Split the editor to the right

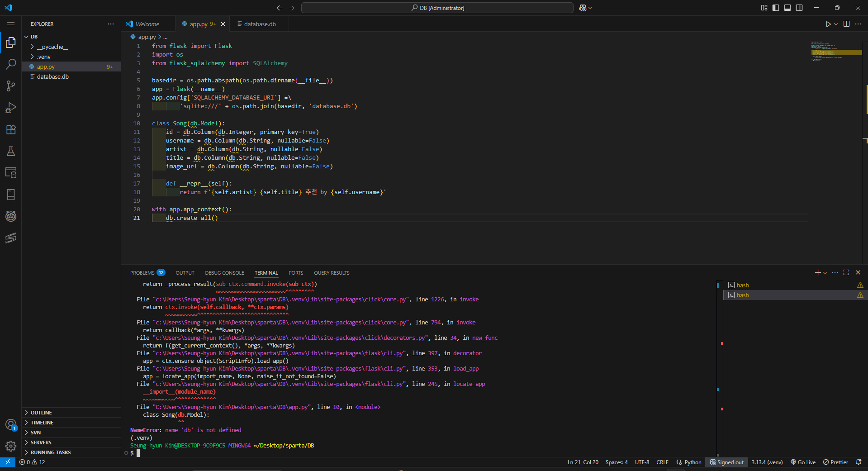[x=846, y=24]
